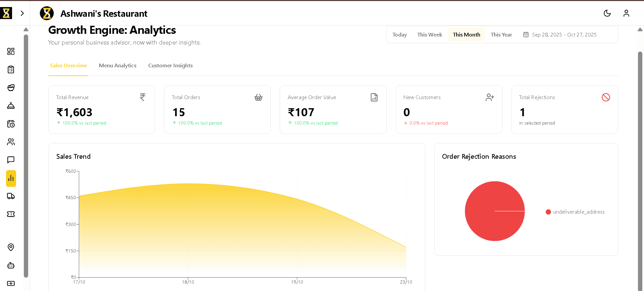Switch to the Customer Insights tab
644x291 pixels.
click(x=170, y=66)
